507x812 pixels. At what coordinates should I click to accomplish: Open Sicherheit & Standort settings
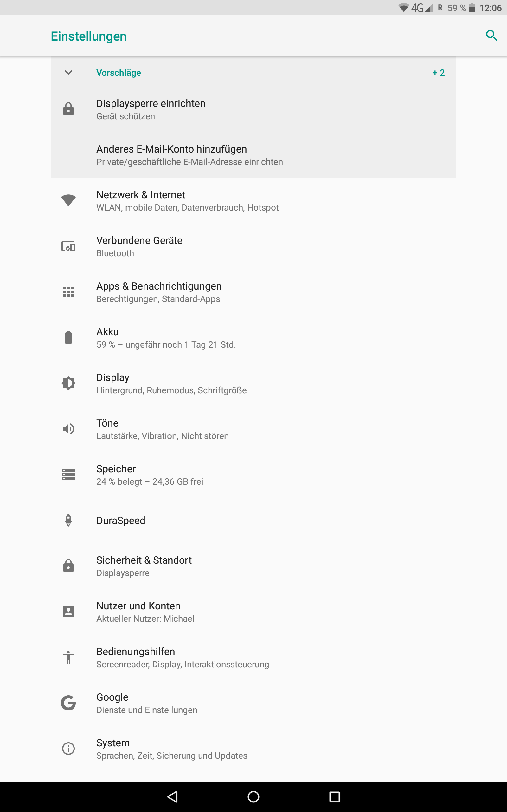pos(144,566)
